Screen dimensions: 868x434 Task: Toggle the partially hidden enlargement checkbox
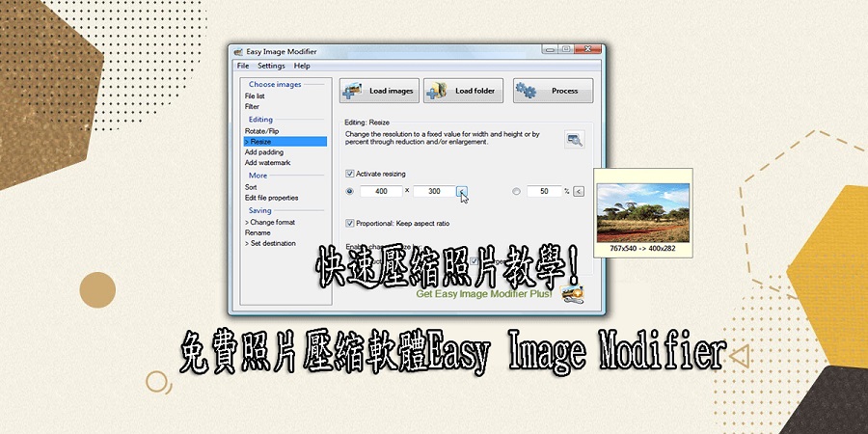click(475, 261)
